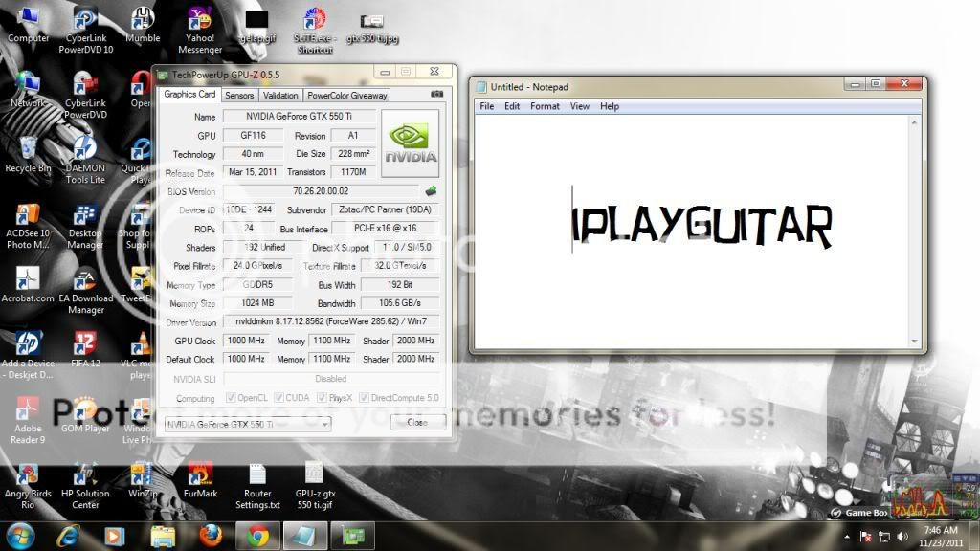Open the volume control in the system tray
Image resolution: width=980 pixels, height=551 pixels.
click(902, 537)
